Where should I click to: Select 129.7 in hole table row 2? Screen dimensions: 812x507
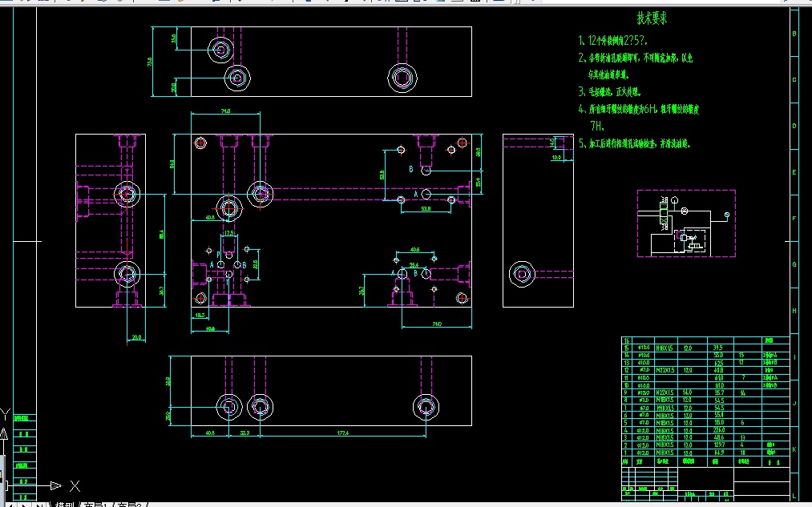click(x=718, y=445)
